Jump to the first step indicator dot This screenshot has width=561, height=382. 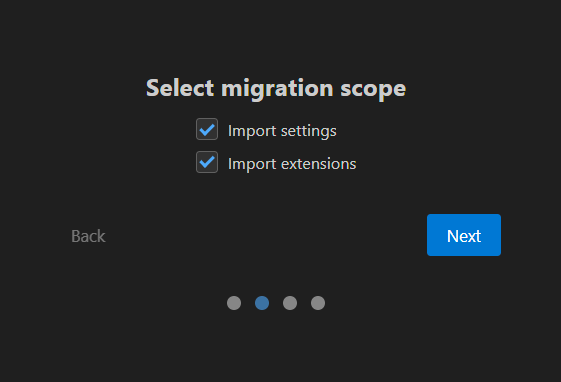tap(234, 303)
